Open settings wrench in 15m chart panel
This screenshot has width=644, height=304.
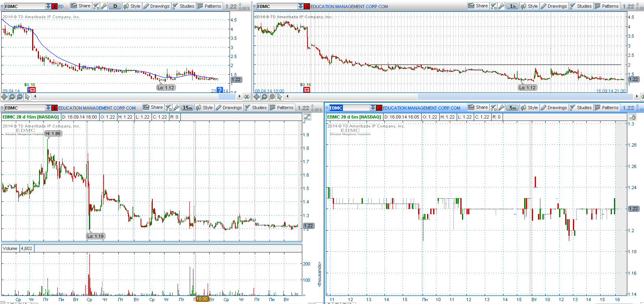176,108
